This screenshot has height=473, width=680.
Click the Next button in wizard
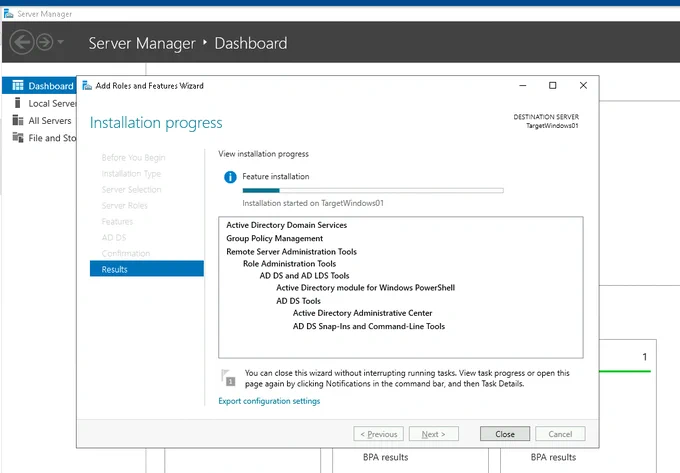tap(434, 434)
